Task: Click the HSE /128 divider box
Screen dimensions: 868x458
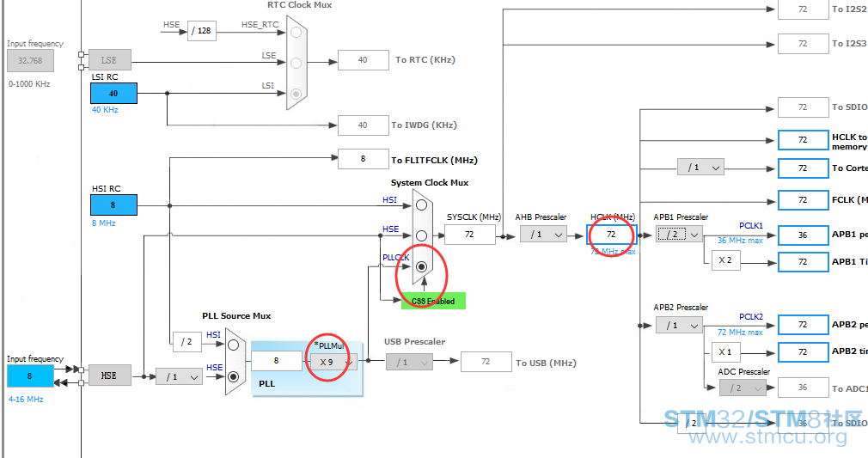Action: tap(201, 30)
